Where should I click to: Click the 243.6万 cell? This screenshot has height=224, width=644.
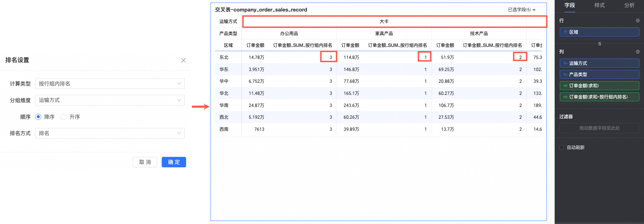(x=351, y=105)
